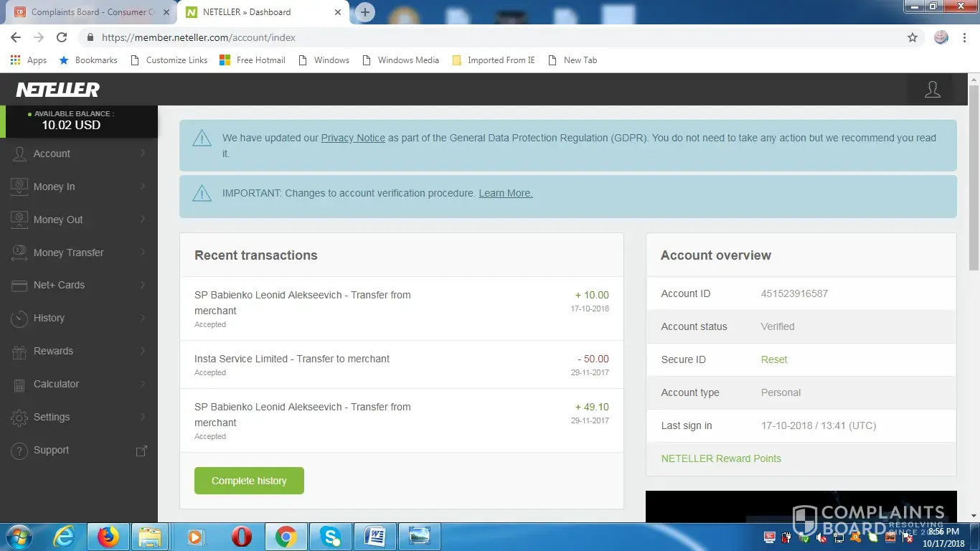Open the Account section icon in sidebar
Image resolution: width=980 pixels, height=551 pixels.
point(20,154)
